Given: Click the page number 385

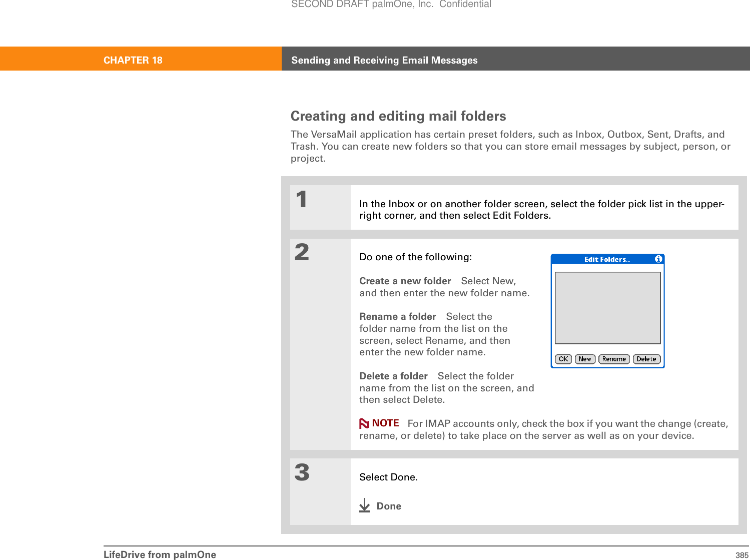Looking at the screenshot, I should [742, 555].
